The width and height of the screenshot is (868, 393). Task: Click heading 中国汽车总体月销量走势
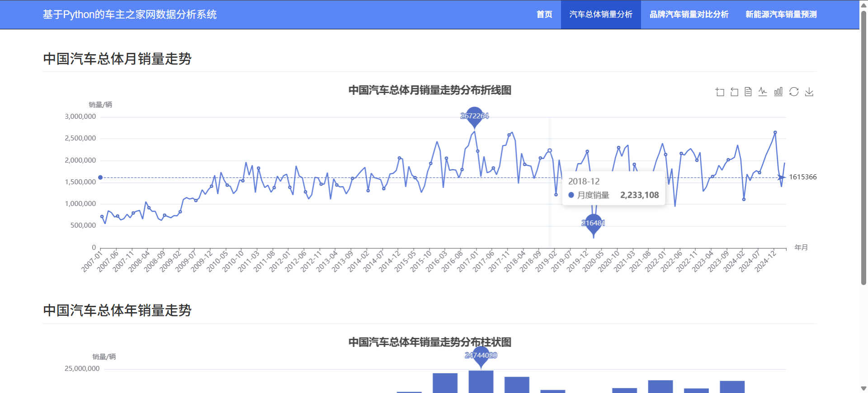point(118,59)
